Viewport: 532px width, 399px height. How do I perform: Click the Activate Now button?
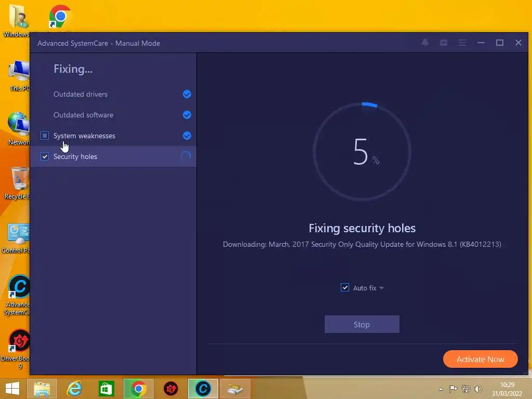point(481,359)
